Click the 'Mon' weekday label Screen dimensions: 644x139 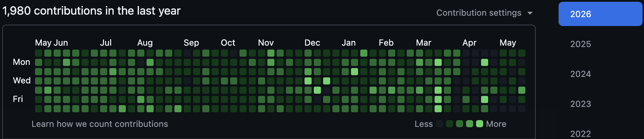(21, 62)
